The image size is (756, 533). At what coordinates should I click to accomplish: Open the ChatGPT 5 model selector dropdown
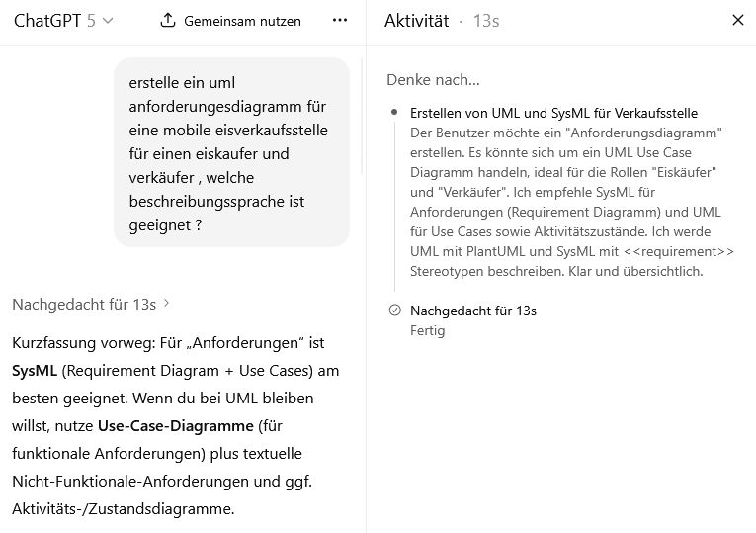click(63, 20)
